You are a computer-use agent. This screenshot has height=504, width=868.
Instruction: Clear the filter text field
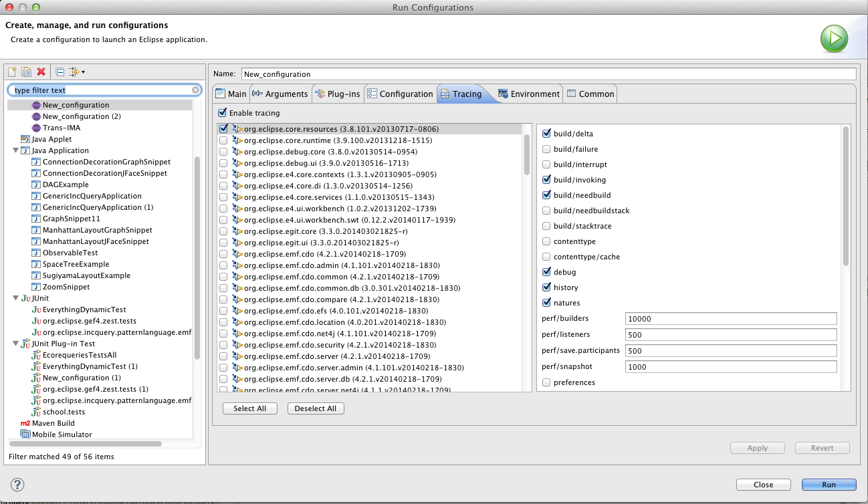196,90
